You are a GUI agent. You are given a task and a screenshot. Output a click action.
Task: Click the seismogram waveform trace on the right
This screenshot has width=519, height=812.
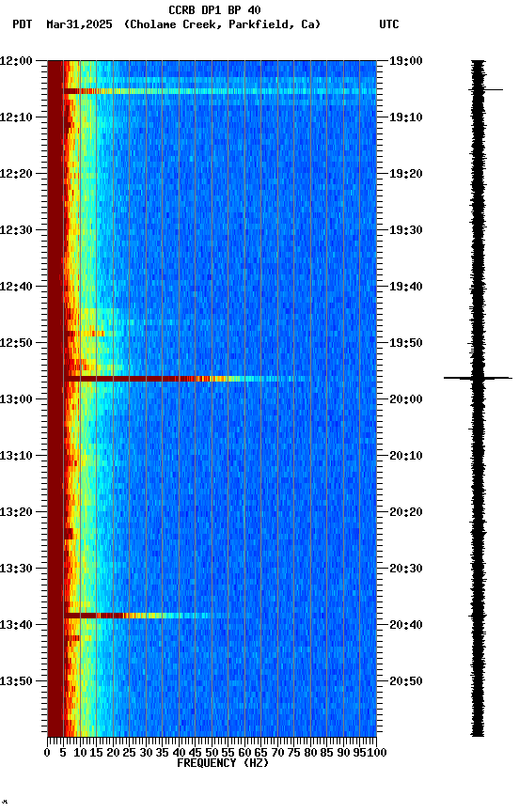click(478, 398)
